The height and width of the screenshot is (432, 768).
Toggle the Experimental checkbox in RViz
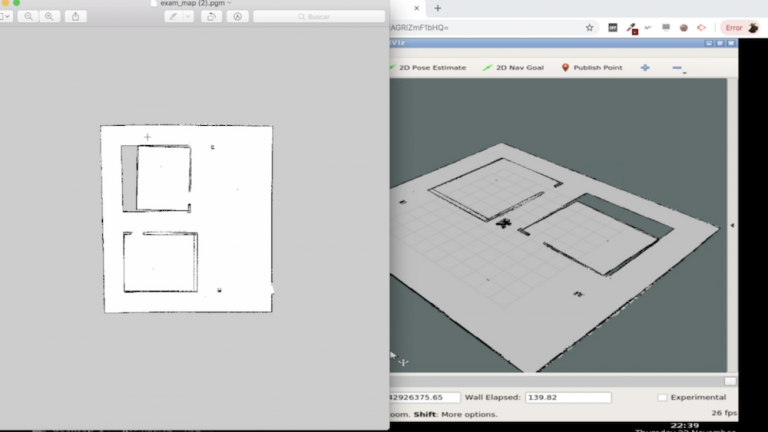tap(662, 397)
